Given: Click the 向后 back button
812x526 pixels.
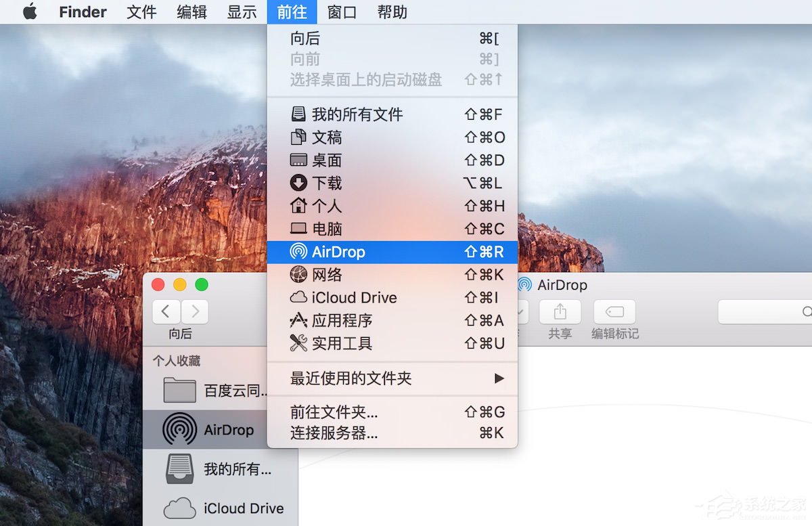Looking at the screenshot, I should point(166,311).
